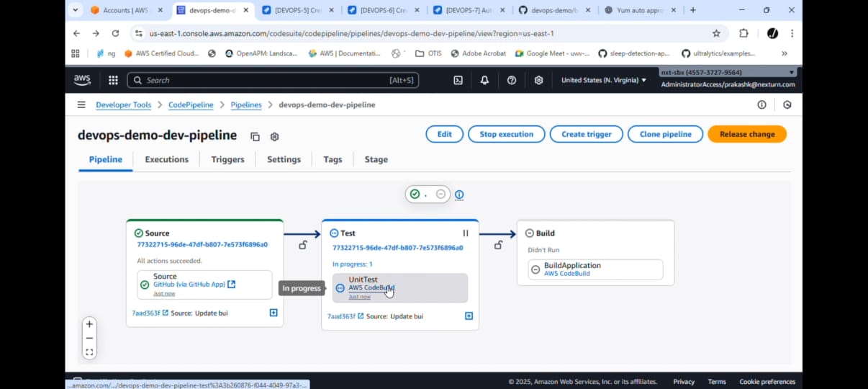Screen dimensions: 868x389
Task: Click transition lock between Test and Build
Action: pyautogui.click(x=498, y=245)
